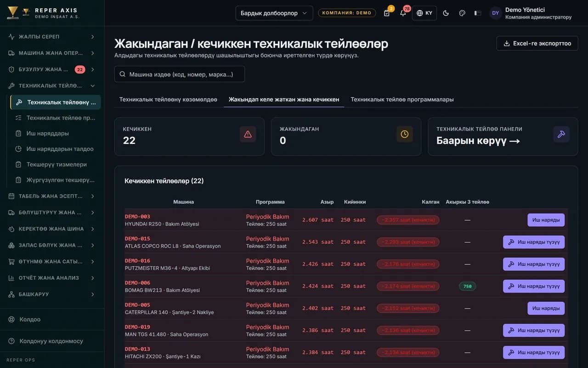Create work order for DEMO-015
The width and height of the screenshot is (588, 368).
tap(534, 242)
